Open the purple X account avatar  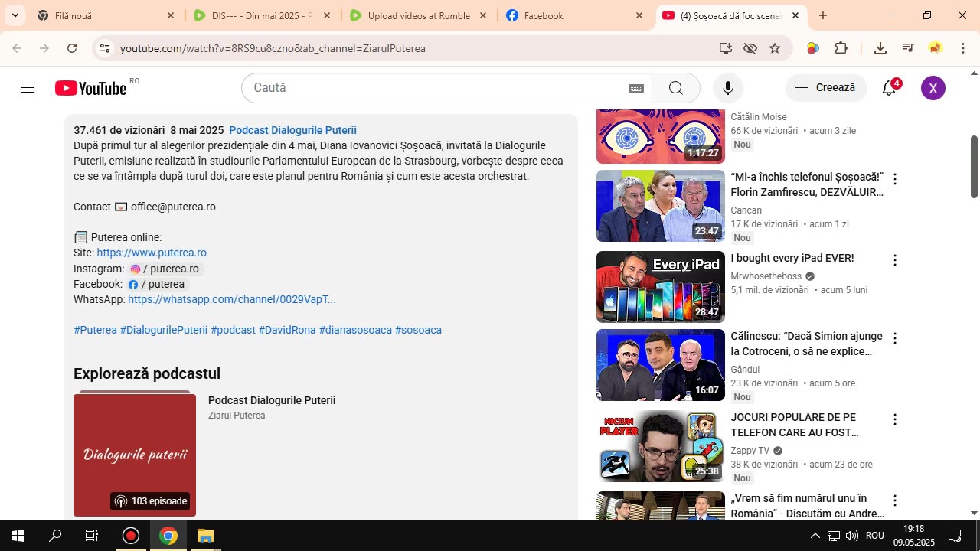tap(933, 88)
